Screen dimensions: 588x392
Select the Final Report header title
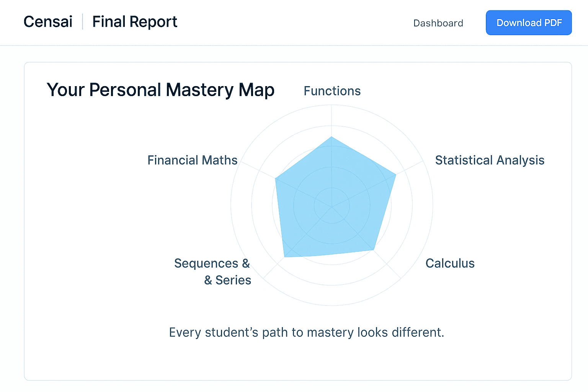pyautogui.click(x=134, y=22)
